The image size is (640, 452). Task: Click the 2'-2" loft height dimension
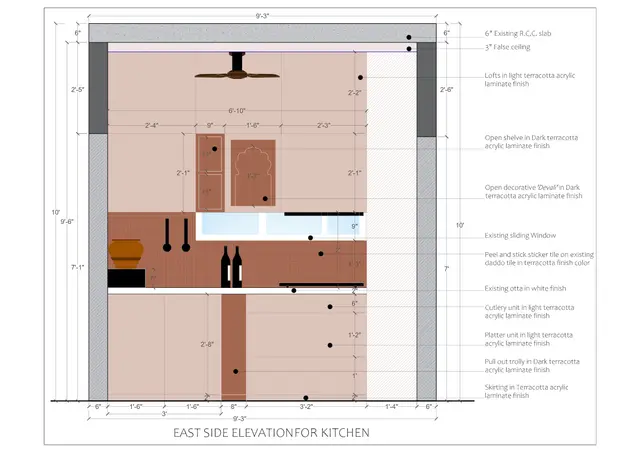354,93
